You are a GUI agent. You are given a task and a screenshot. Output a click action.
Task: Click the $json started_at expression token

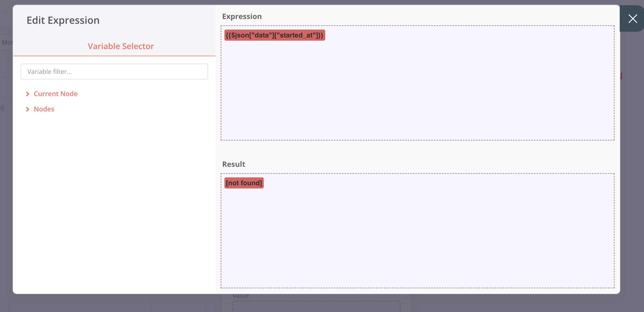(274, 35)
